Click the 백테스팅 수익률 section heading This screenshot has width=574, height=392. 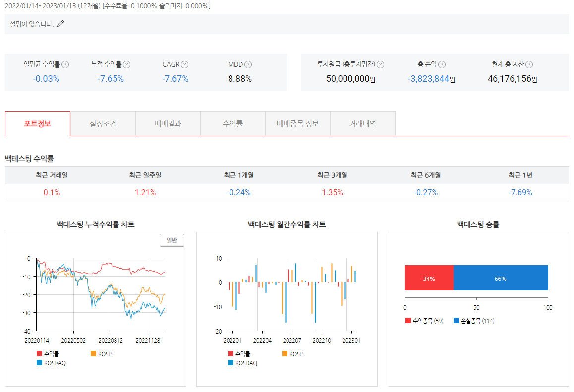(29, 159)
